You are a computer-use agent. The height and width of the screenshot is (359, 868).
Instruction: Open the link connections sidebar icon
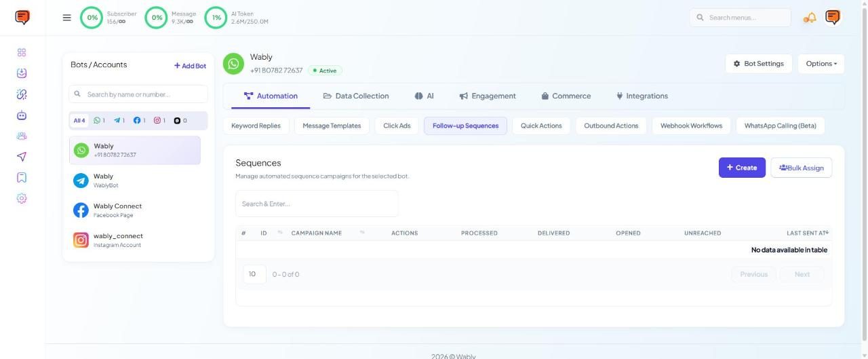[22, 94]
